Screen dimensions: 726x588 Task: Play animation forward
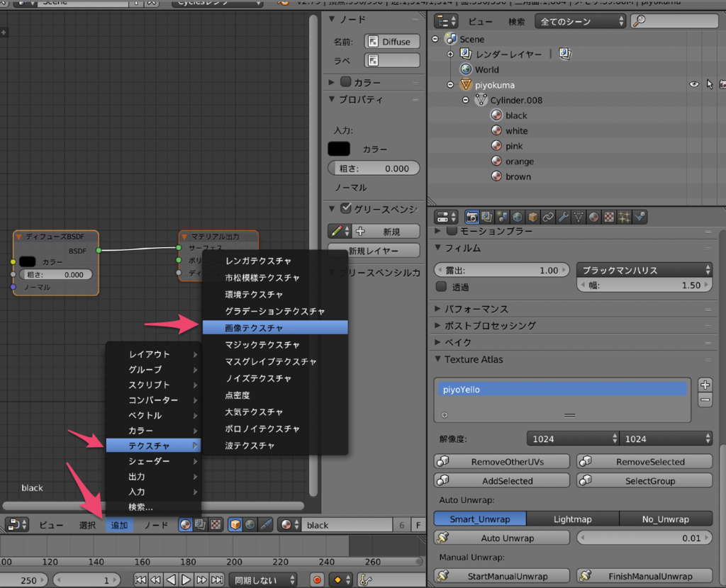tap(186, 579)
